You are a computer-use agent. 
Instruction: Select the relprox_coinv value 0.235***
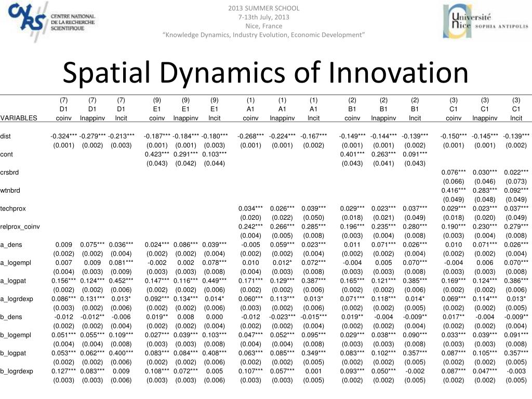[x=383, y=227]
